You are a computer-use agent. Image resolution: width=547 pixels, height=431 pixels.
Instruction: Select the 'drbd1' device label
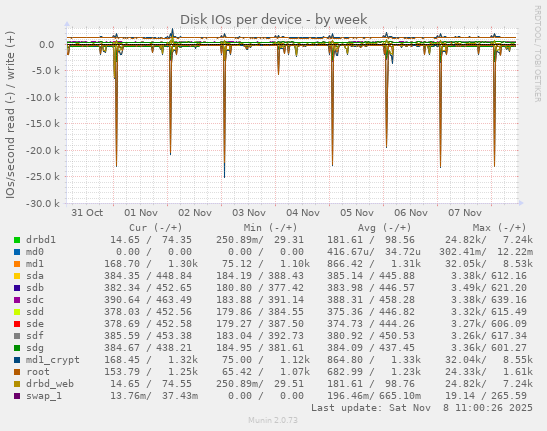coord(41,240)
